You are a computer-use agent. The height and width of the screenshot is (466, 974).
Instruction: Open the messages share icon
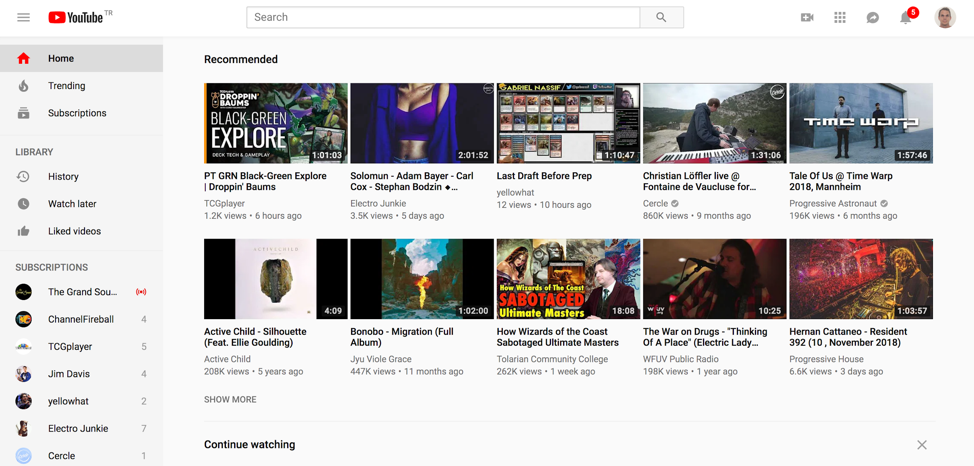[x=873, y=17]
